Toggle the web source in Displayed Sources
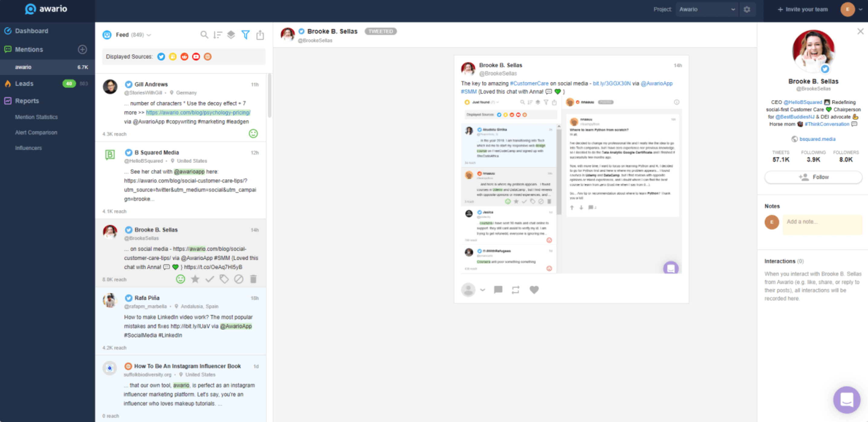 tap(208, 57)
